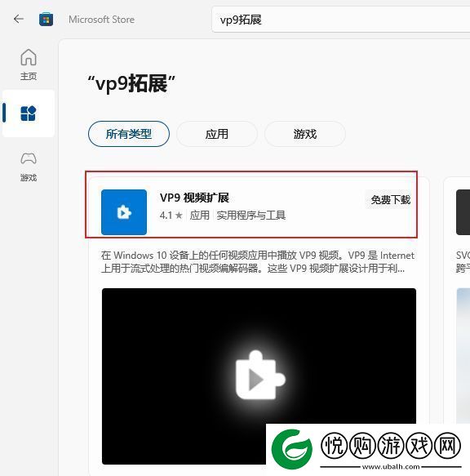Switch to the 游戏 filter tab
This screenshot has height=476, width=470.
point(305,134)
